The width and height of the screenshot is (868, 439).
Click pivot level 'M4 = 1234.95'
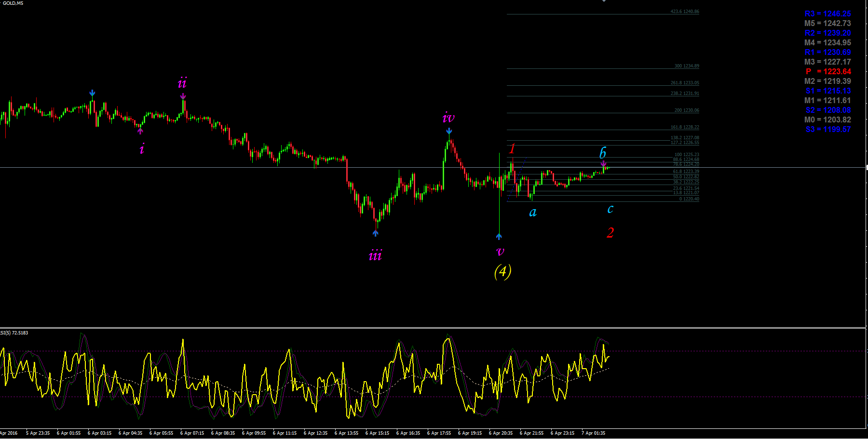click(x=827, y=42)
